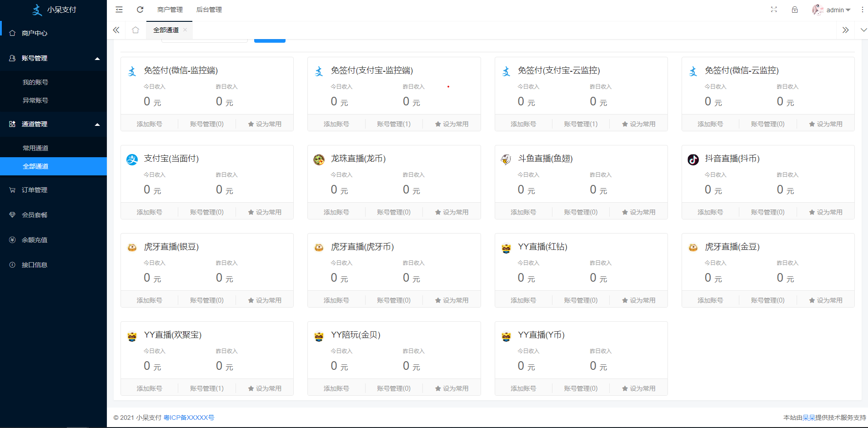
Task: Close the 全部通道 tab
Action: tap(185, 30)
